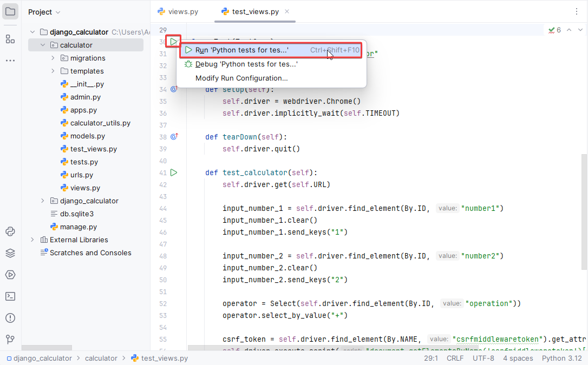Open the Git version control icon

[10, 340]
